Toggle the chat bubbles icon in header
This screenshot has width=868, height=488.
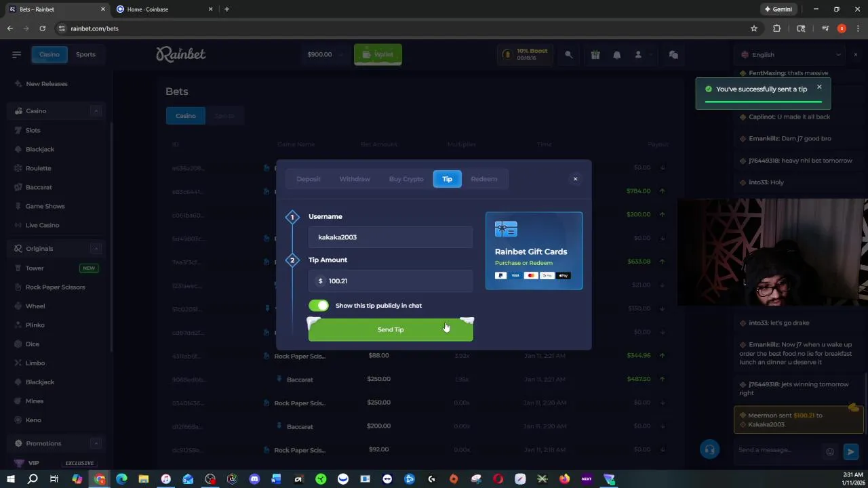[x=673, y=55]
